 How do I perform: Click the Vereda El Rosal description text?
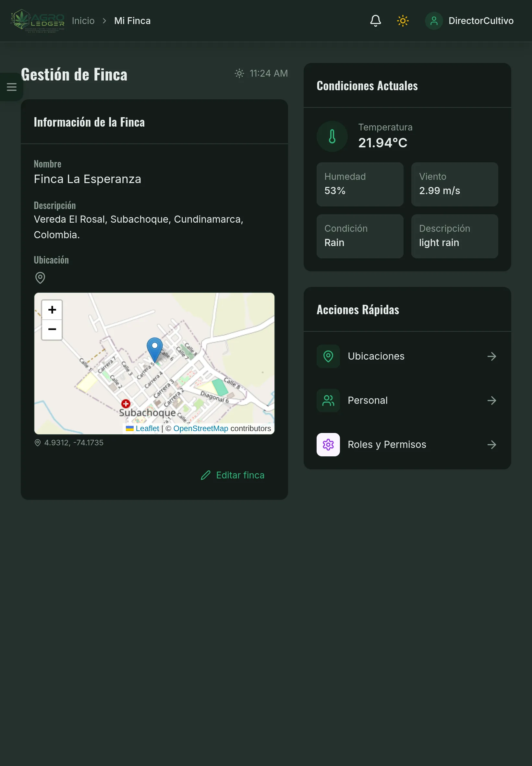[139, 227]
